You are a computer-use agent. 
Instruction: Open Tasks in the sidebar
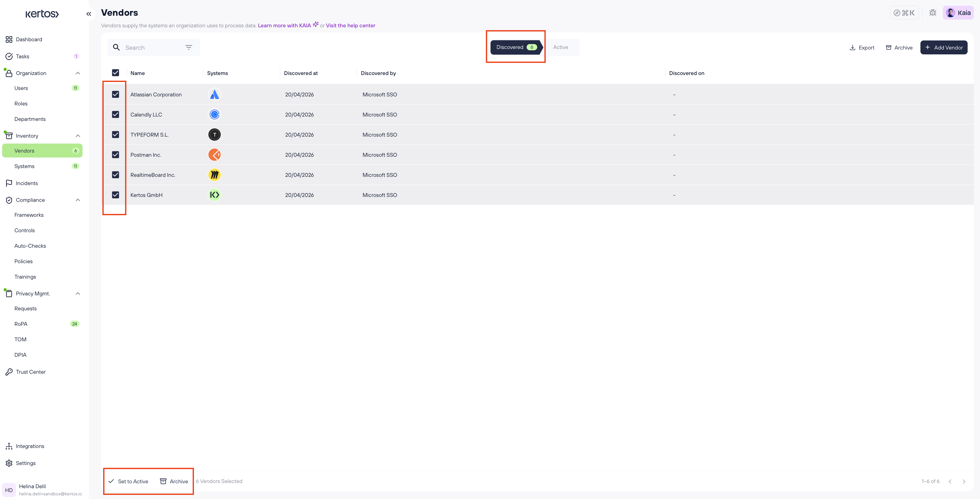(x=42, y=56)
